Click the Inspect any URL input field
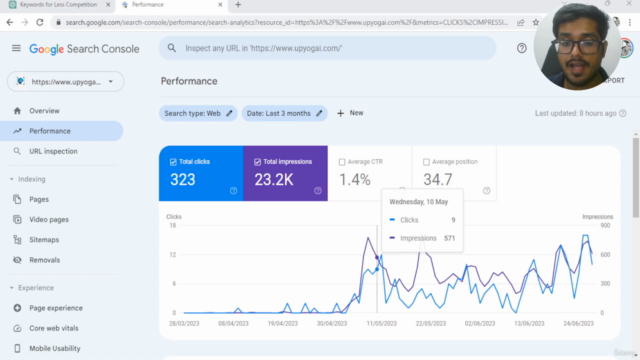The width and height of the screenshot is (640, 360). point(327,48)
